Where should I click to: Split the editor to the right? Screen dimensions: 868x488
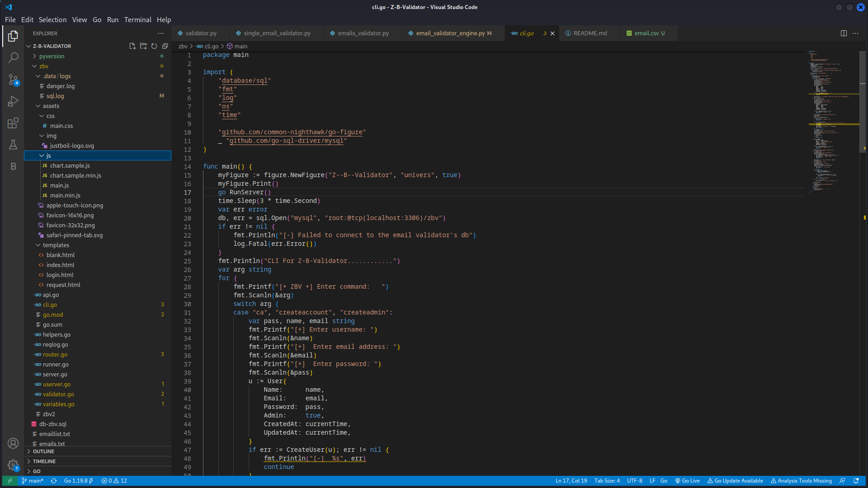(844, 33)
